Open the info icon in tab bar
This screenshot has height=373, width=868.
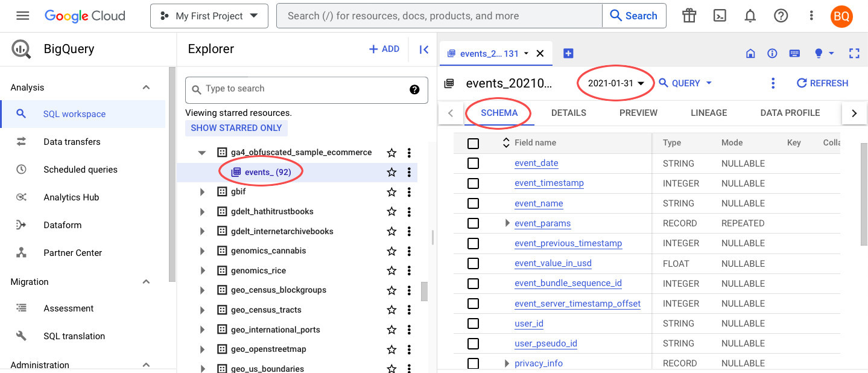pyautogui.click(x=772, y=53)
